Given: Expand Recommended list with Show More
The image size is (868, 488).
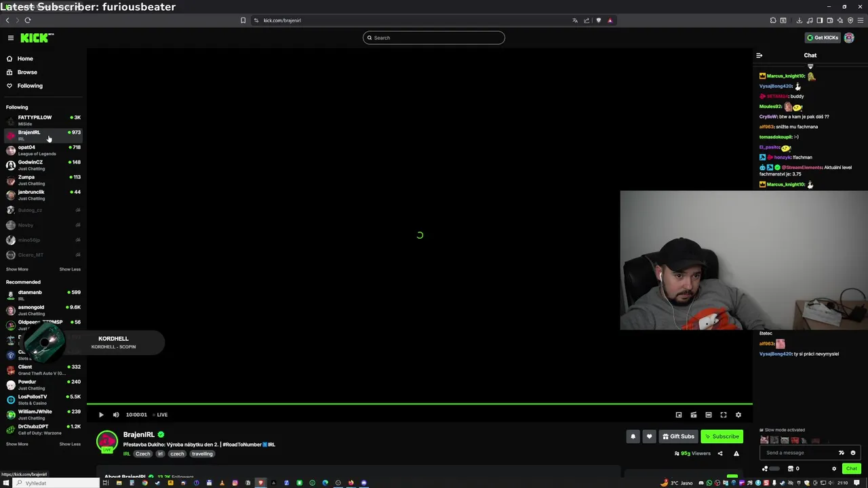Looking at the screenshot, I should tap(17, 444).
